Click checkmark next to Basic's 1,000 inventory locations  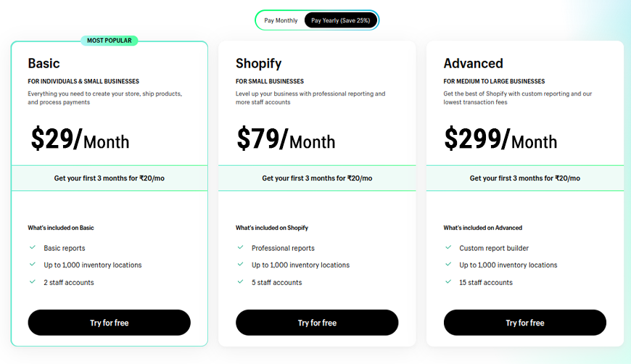click(x=33, y=264)
